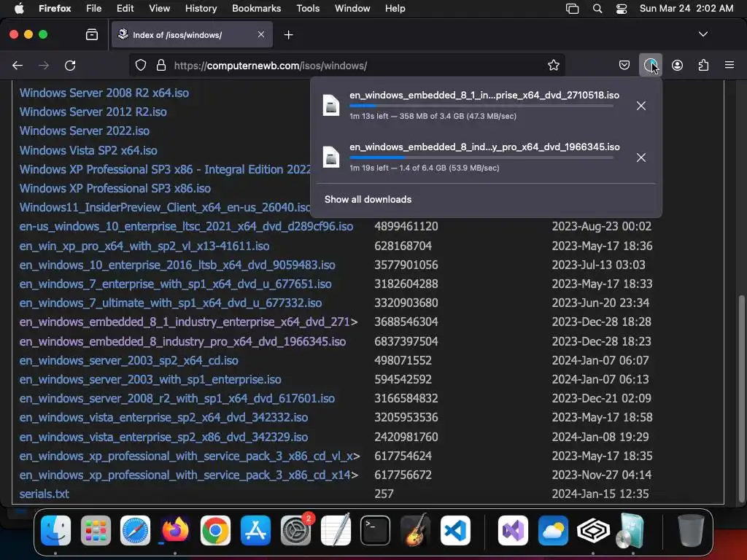Image resolution: width=747 pixels, height=560 pixels.
Task: Click the address bar URL field
Action: (347, 65)
